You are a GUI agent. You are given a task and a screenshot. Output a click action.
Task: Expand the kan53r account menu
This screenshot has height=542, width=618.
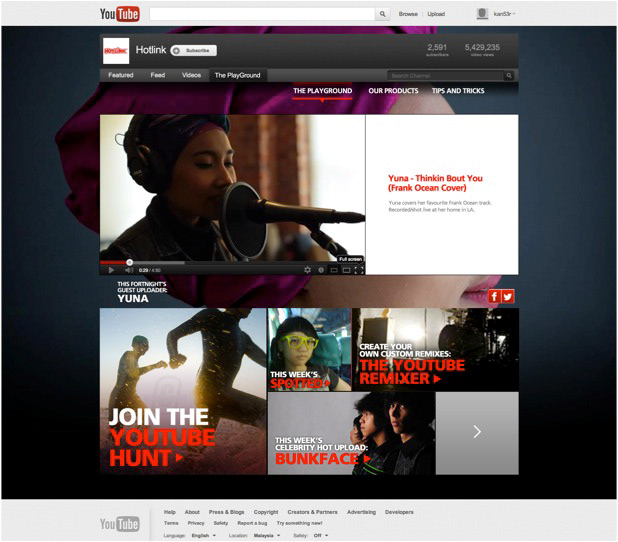(x=504, y=14)
